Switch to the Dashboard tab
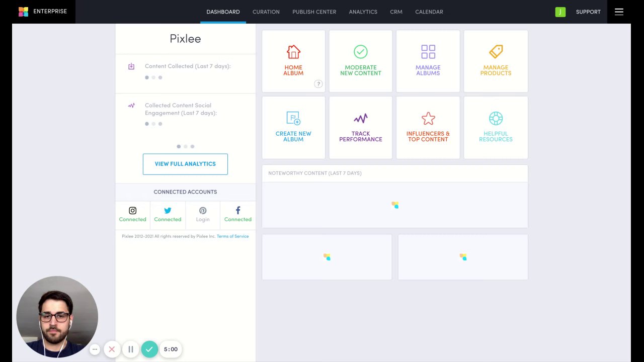The width and height of the screenshot is (644, 362). (x=223, y=12)
